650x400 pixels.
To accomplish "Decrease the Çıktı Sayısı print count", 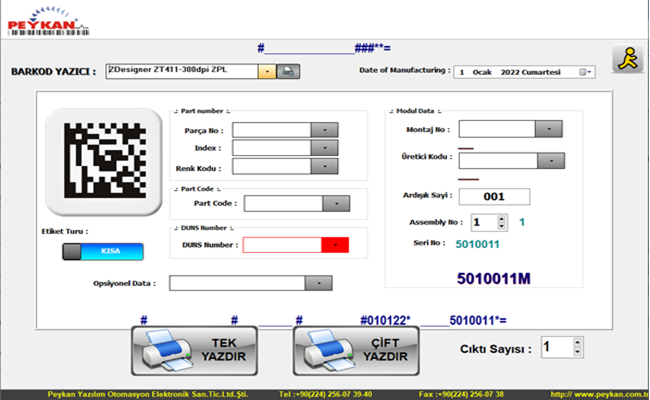I will tap(577, 352).
